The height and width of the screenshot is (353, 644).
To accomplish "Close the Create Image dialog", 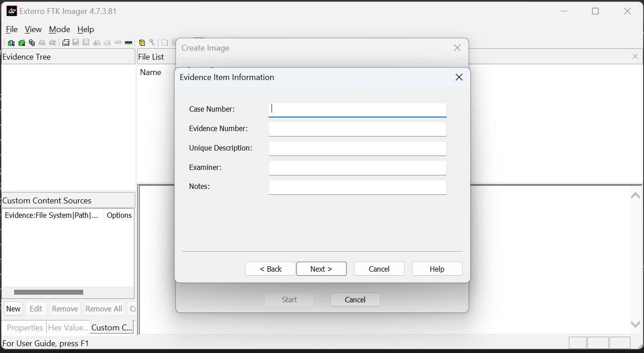I will point(457,48).
